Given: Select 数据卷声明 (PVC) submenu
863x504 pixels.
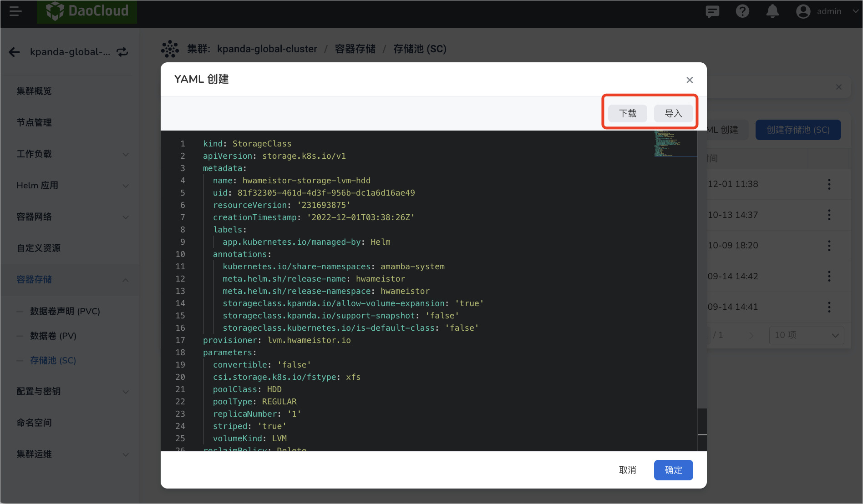Looking at the screenshot, I should coord(65,311).
